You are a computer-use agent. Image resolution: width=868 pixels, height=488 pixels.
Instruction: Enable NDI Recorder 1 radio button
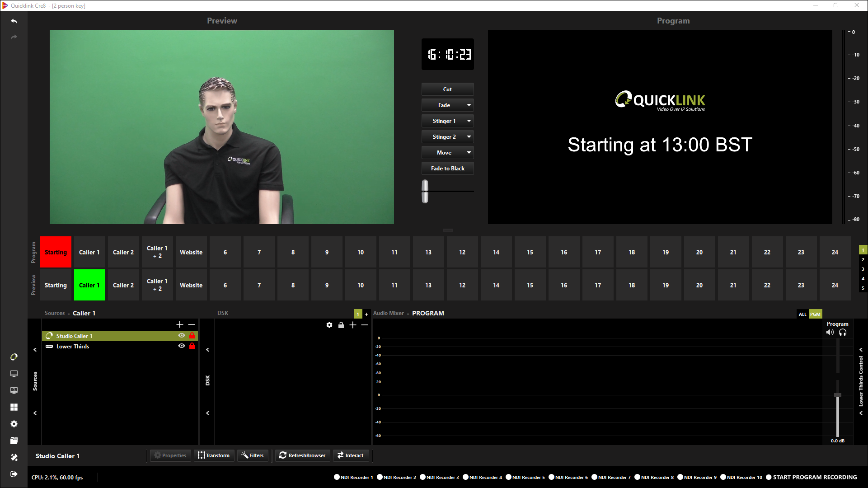[x=337, y=477]
